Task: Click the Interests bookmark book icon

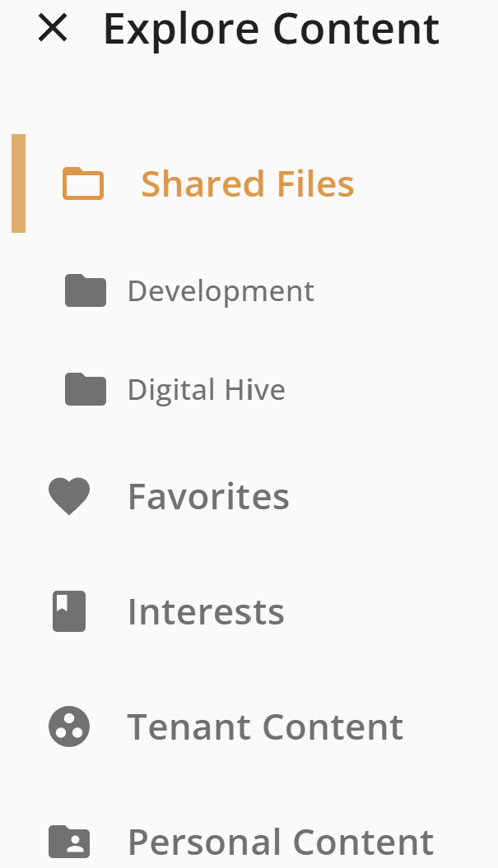Action: coord(69,611)
